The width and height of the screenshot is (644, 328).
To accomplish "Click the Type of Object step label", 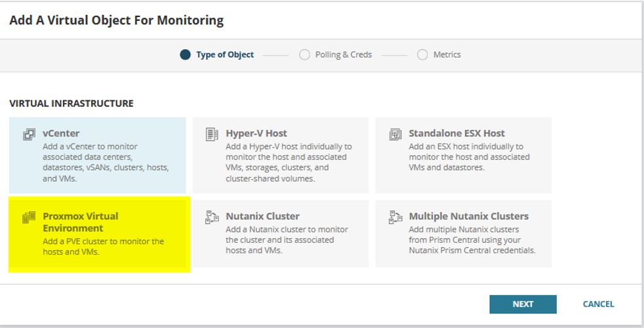I will click(x=225, y=54).
